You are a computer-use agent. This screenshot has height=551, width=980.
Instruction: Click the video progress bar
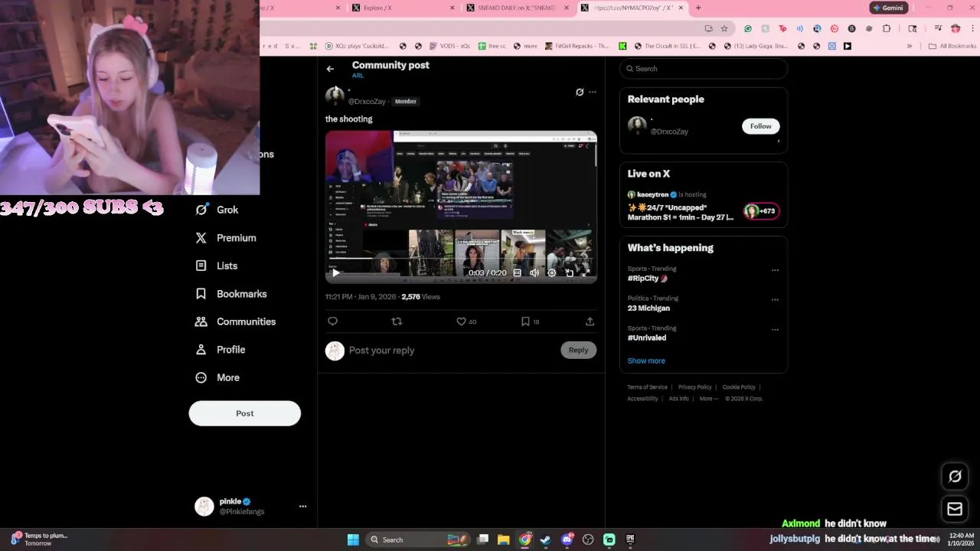(461, 260)
